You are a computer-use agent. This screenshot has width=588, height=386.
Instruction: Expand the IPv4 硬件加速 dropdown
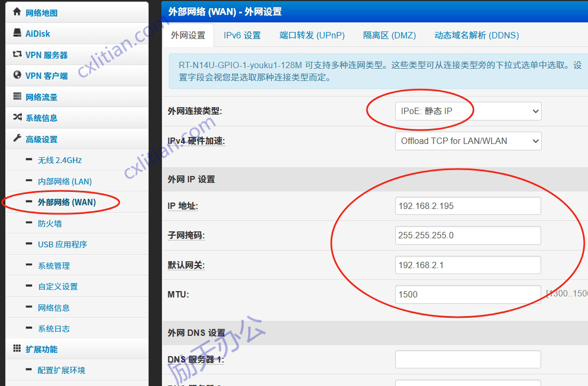(468, 141)
